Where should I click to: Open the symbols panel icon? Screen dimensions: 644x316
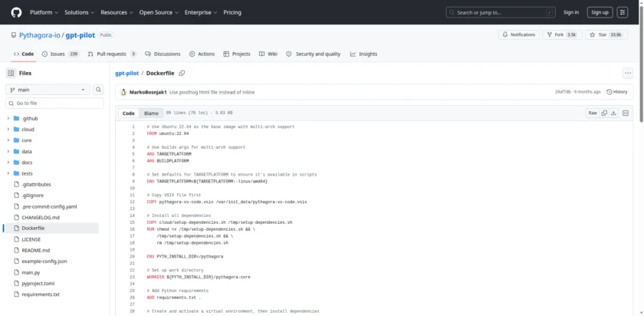coord(626,113)
